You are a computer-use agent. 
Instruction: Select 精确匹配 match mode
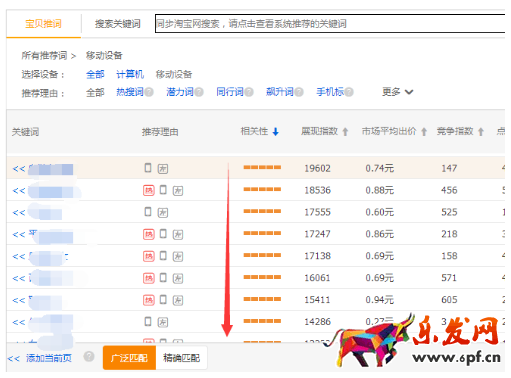[x=181, y=358]
